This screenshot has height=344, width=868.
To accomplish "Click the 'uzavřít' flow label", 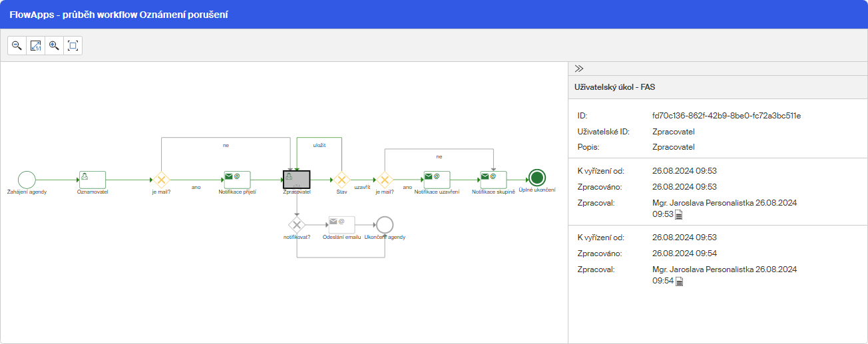I will coord(362,188).
